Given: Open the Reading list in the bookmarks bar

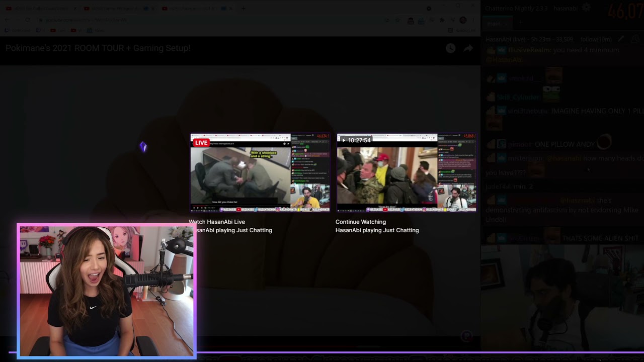Looking at the screenshot, I should [462, 30].
